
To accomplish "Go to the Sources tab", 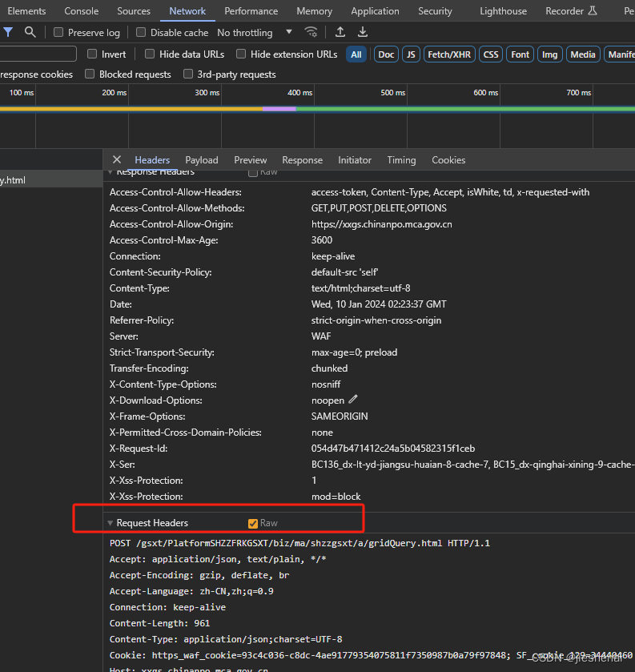I will (134, 11).
